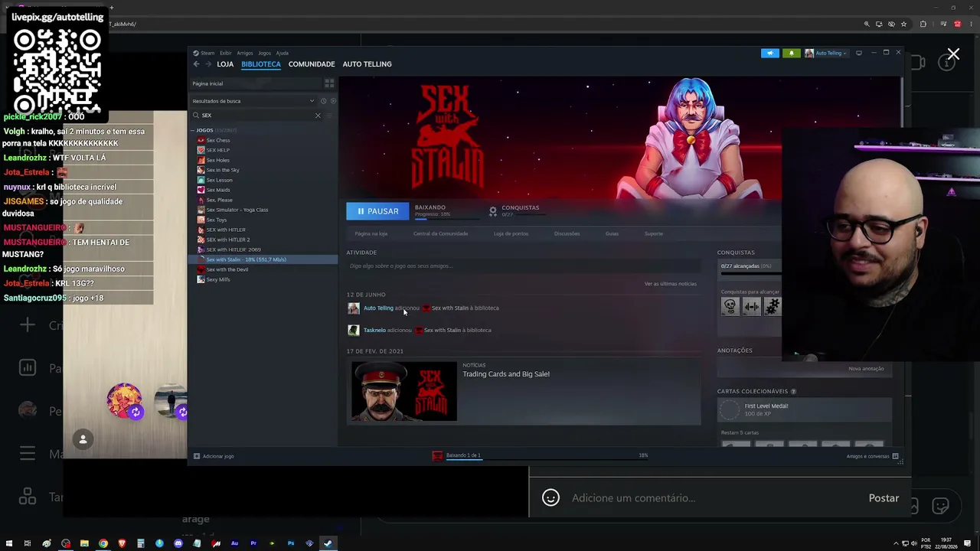Viewport: 980px width, 551px height.
Task: Open the Exibir menu
Action: click(x=226, y=53)
